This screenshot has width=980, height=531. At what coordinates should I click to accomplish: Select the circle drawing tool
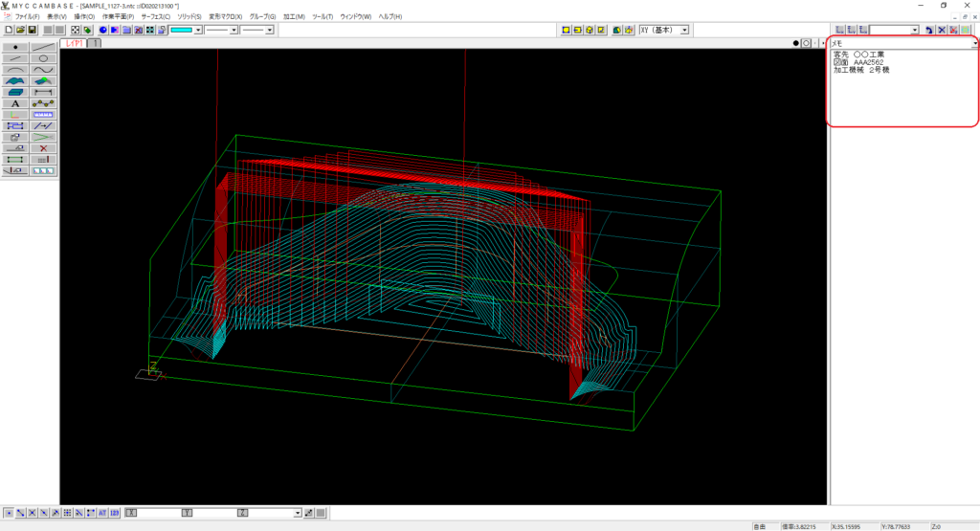43,58
